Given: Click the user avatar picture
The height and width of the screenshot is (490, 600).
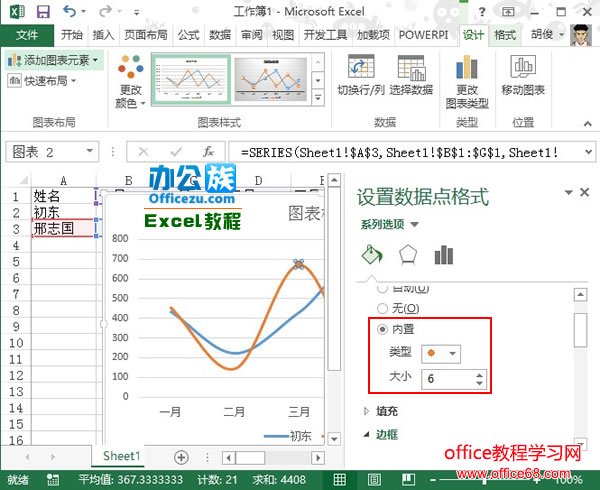Looking at the screenshot, I should click(581, 35).
